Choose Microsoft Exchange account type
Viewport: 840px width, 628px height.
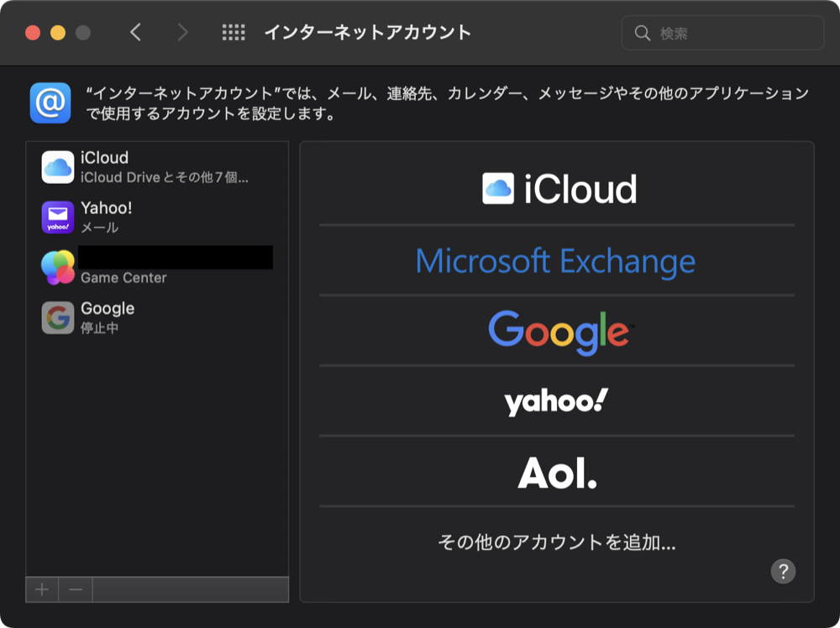pyautogui.click(x=555, y=261)
